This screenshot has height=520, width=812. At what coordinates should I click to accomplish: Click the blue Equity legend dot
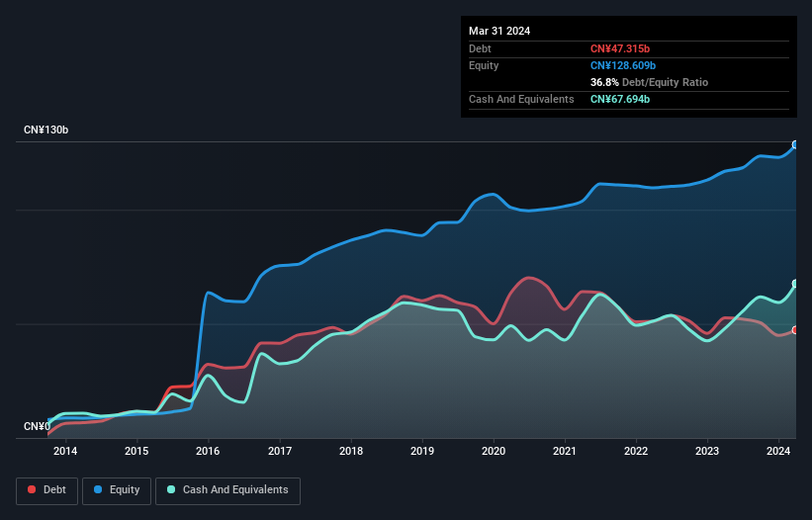tap(98, 489)
